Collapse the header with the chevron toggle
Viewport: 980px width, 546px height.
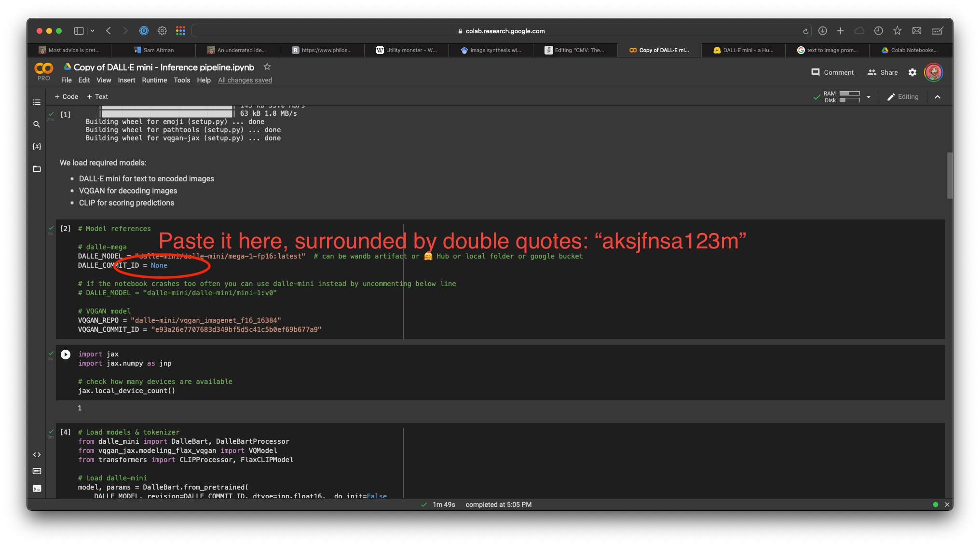click(x=937, y=97)
